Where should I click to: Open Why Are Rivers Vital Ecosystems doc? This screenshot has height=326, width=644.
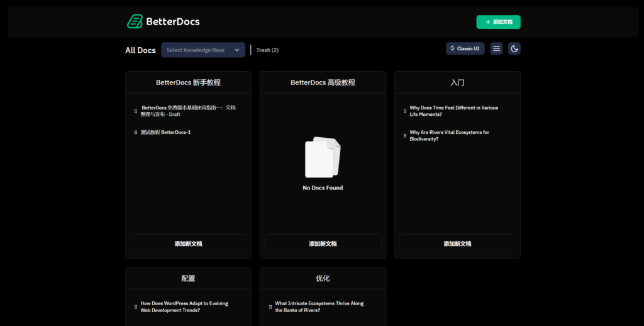[449, 136]
